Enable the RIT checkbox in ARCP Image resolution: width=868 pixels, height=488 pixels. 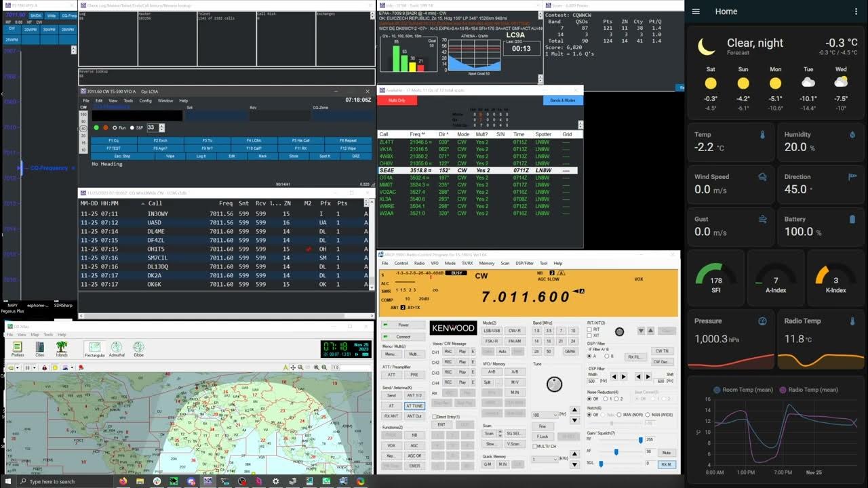(589, 329)
